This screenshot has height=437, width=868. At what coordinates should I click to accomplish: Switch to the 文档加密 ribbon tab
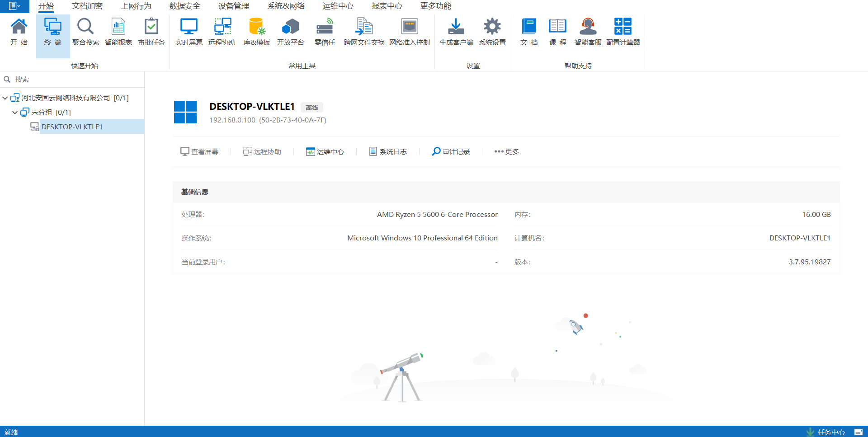[x=87, y=6]
